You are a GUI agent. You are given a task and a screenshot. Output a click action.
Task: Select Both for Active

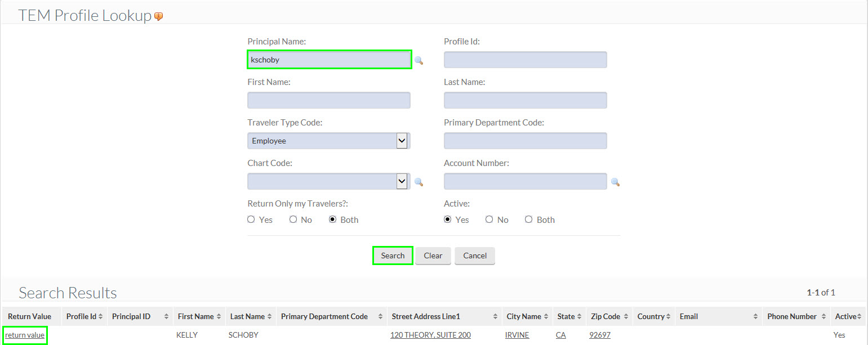(x=528, y=219)
